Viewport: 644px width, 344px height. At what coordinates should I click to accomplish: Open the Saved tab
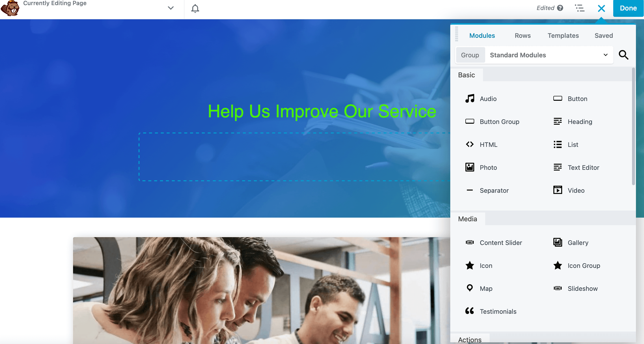[x=603, y=35]
